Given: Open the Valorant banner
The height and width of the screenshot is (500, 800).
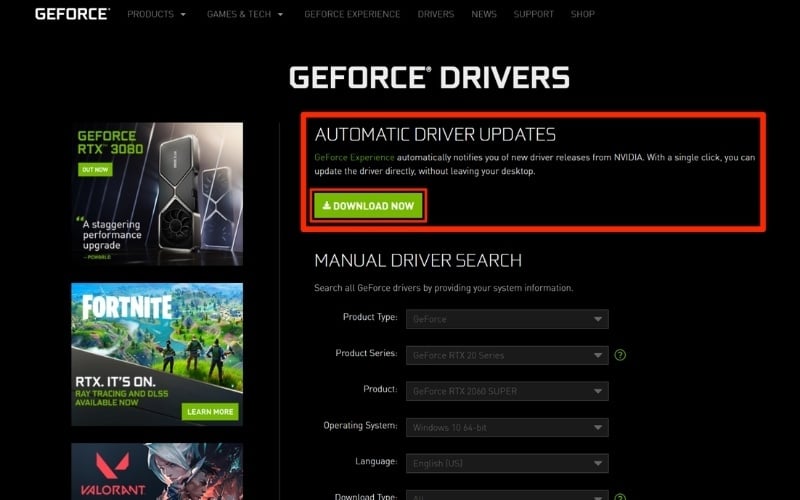Looking at the screenshot, I should 157,471.
